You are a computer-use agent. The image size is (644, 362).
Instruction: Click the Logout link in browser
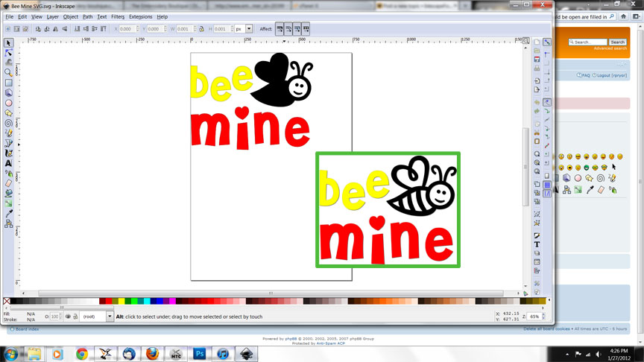[x=610, y=75]
